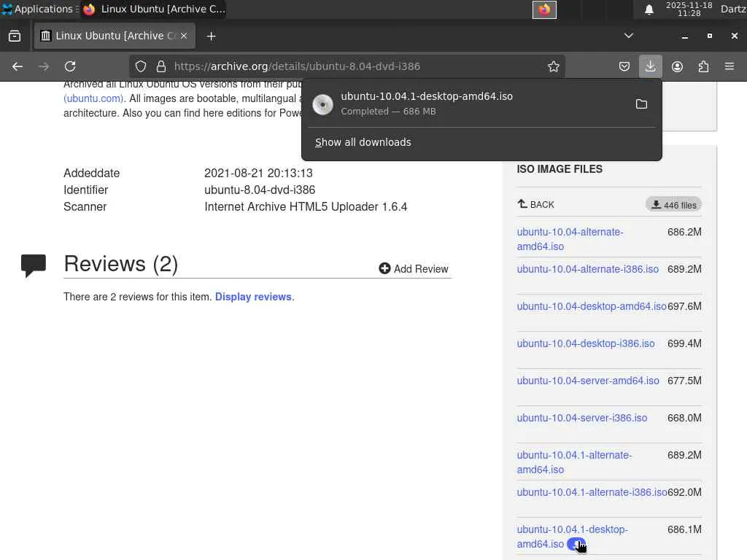Image resolution: width=747 pixels, height=560 pixels.
Task: Click the Reviews speech bubble icon
Action: coord(34,265)
